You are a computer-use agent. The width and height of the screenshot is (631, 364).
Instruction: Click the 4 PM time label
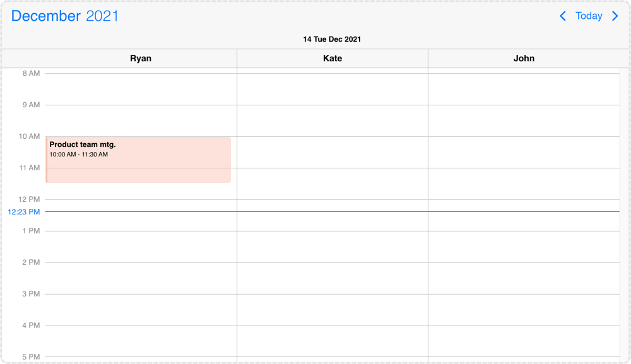tap(31, 326)
